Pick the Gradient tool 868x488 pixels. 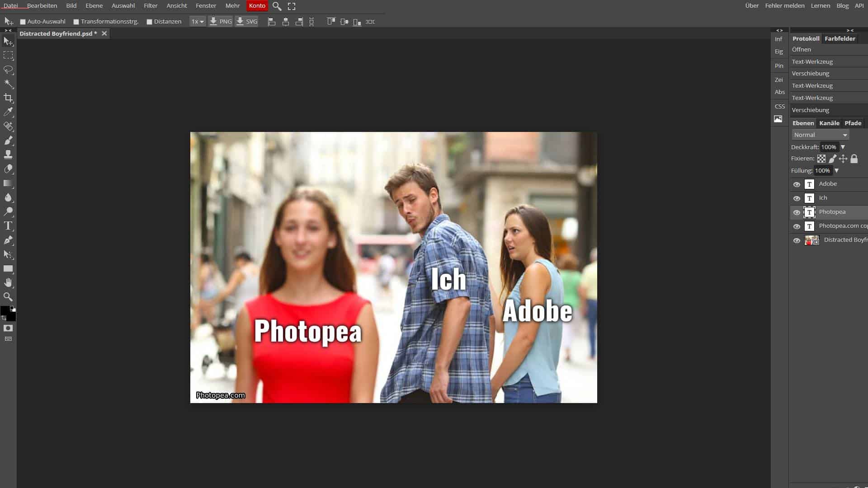[8, 183]
